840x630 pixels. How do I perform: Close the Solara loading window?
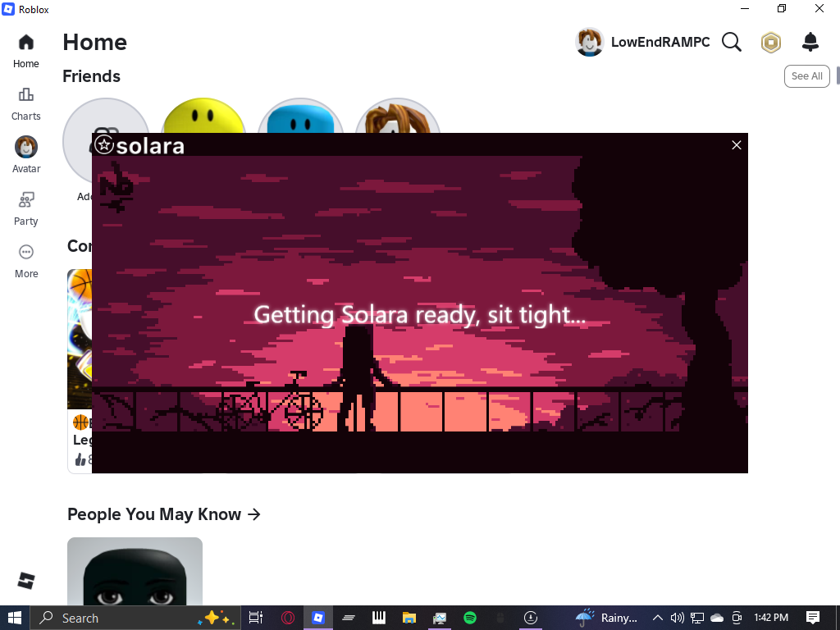point(736,145)
